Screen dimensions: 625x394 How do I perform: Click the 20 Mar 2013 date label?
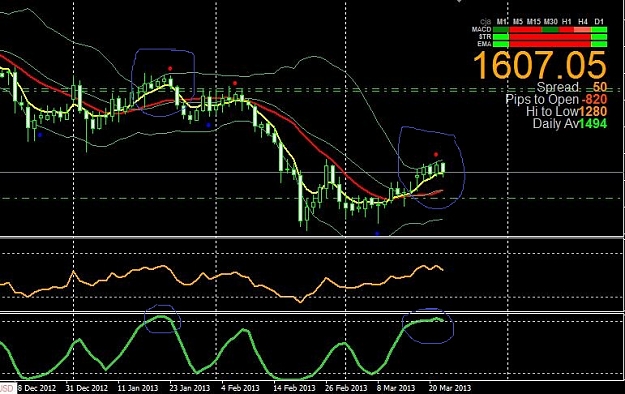(450, 388)
